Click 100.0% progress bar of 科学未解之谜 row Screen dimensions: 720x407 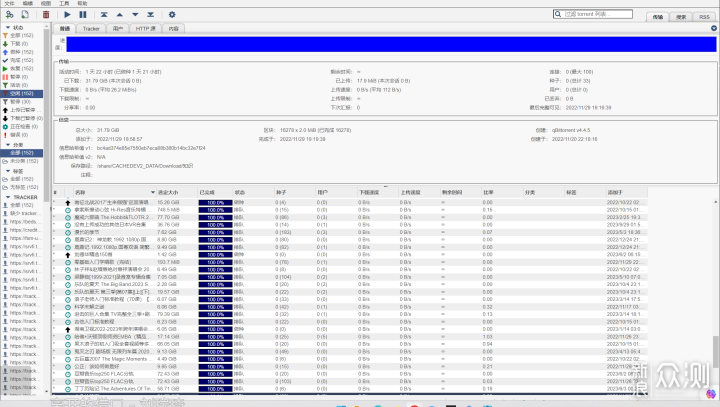(215, 307)
